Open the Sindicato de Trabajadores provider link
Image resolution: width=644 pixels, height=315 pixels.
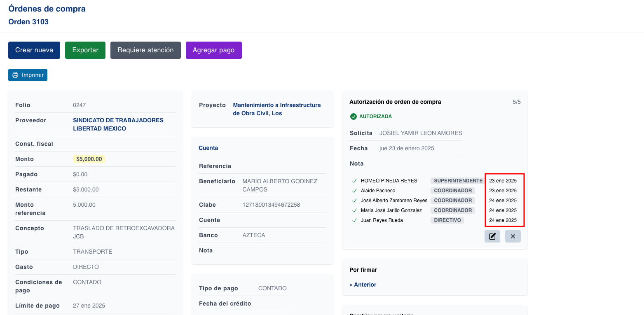118,124
